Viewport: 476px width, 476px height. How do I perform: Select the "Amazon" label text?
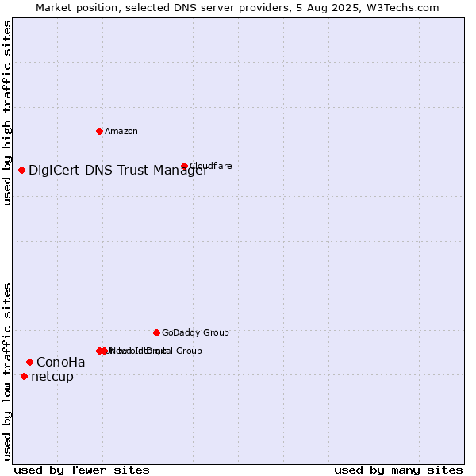pos(121,131)
